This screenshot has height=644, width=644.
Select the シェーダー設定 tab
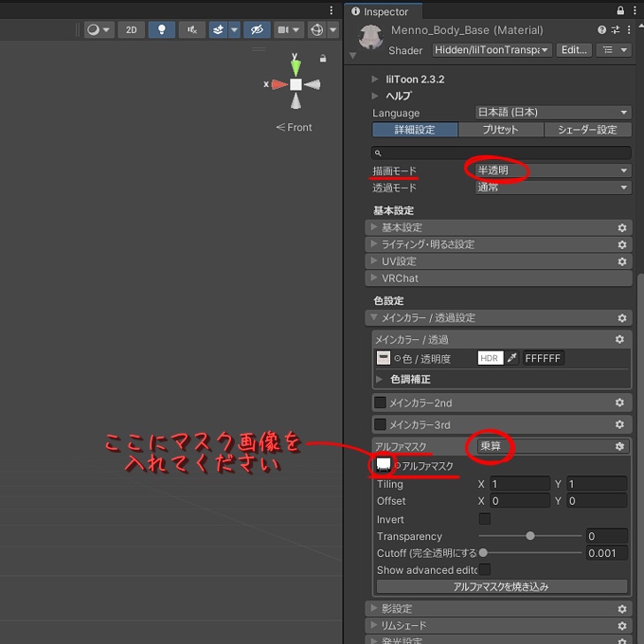click(x=588, y=130)
